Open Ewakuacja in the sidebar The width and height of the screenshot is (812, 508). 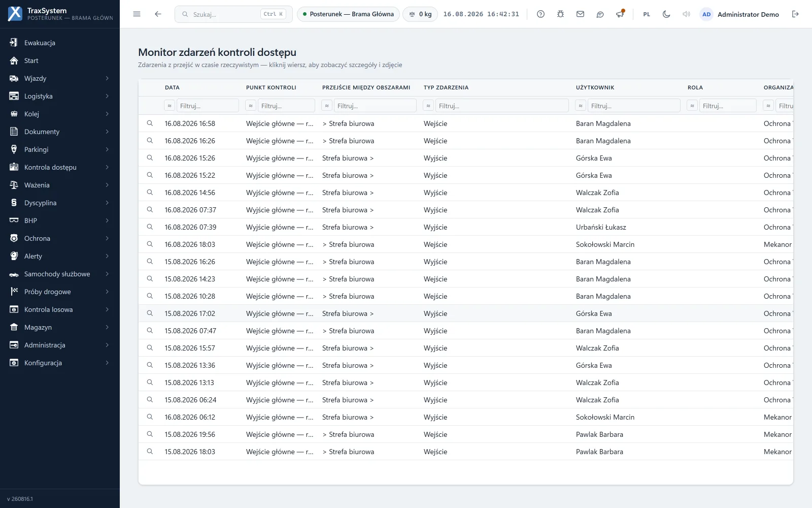tap(60, 43)
